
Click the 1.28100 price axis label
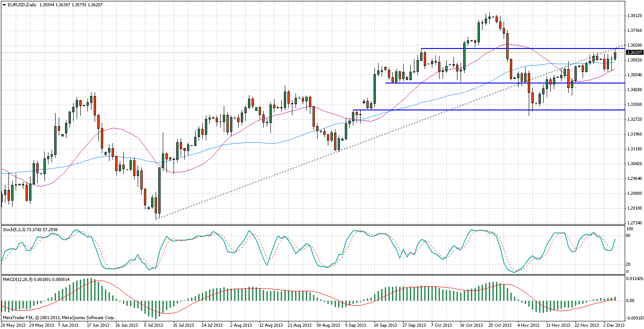634,208
